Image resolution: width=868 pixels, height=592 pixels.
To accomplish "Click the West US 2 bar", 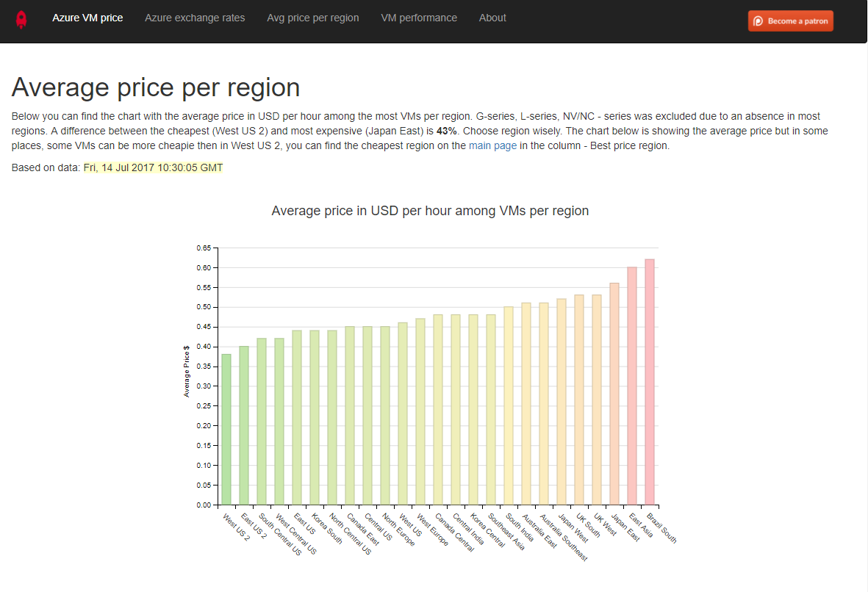I will 226,430.
